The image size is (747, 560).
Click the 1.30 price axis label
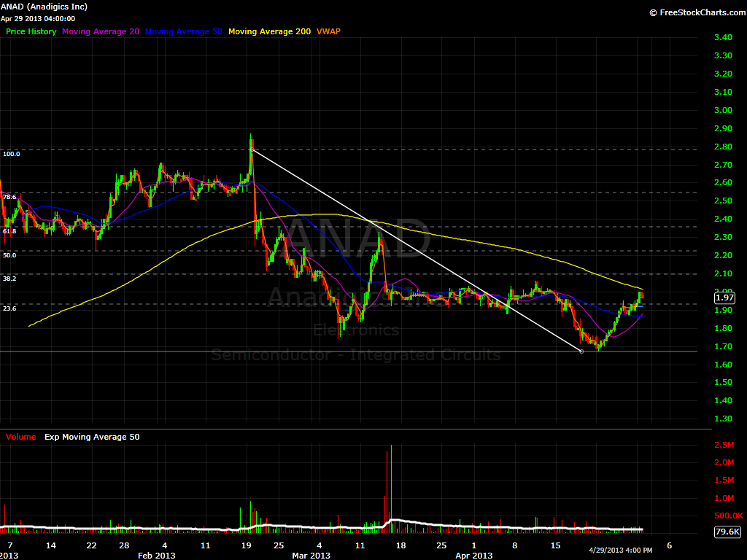click(723, 419)
